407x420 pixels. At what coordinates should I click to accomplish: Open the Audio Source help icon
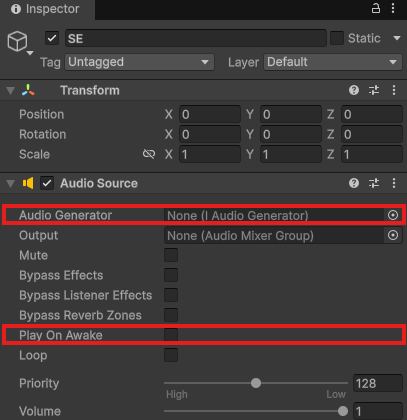click(x=354, y=183)
